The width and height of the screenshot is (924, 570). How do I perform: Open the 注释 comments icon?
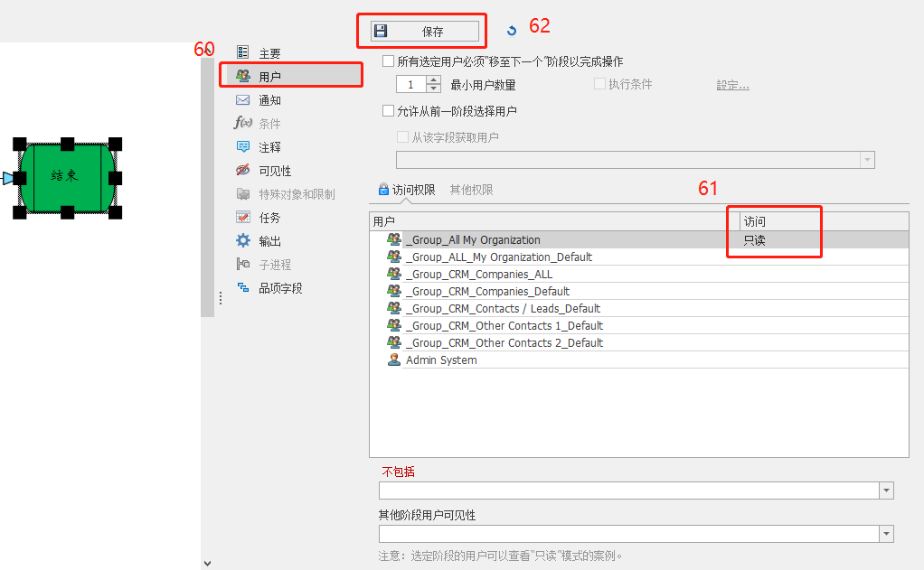(242, 146)
